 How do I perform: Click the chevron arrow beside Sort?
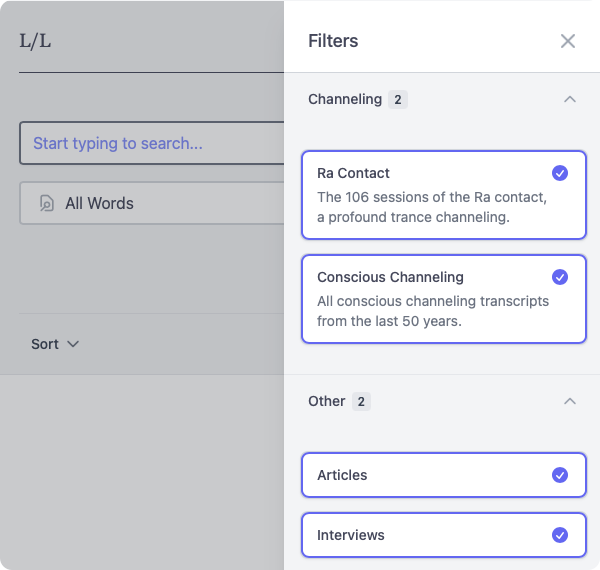pyautogui.click(x=72, y=344)
